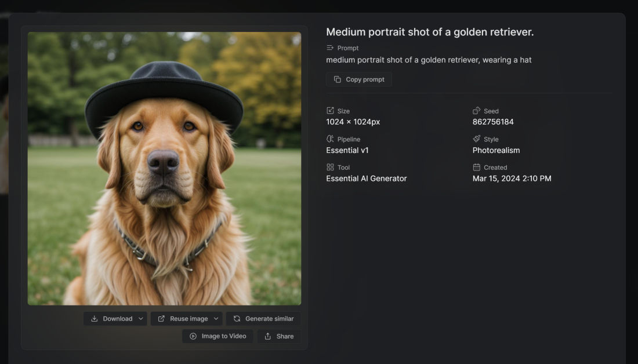Click the share icon on the Share button

267,336
